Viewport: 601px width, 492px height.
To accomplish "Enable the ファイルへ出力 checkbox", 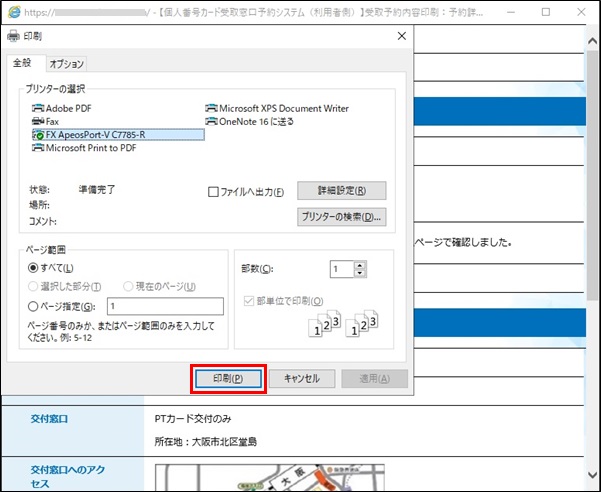I will pos(214,191).
